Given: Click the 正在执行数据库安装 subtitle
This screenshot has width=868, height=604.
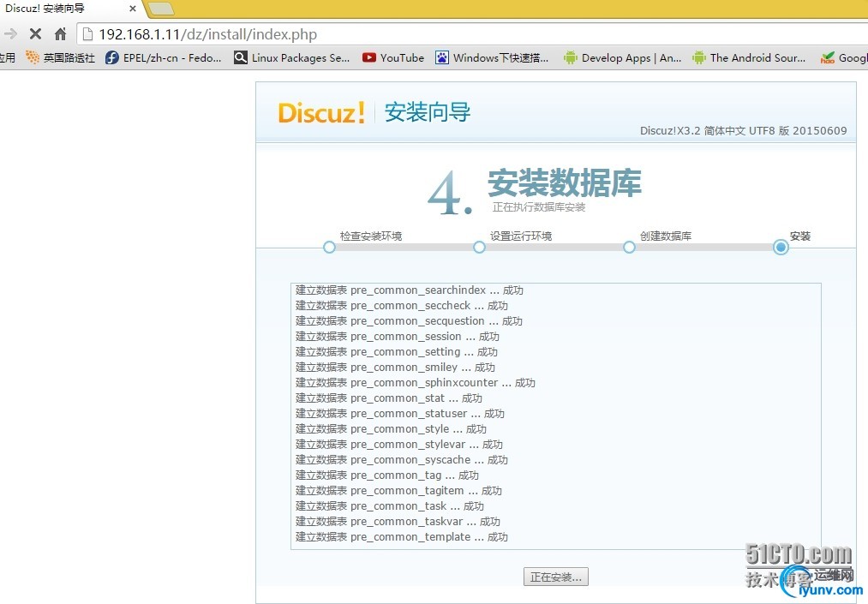Looking at the screenshot, I should [539, 207].
